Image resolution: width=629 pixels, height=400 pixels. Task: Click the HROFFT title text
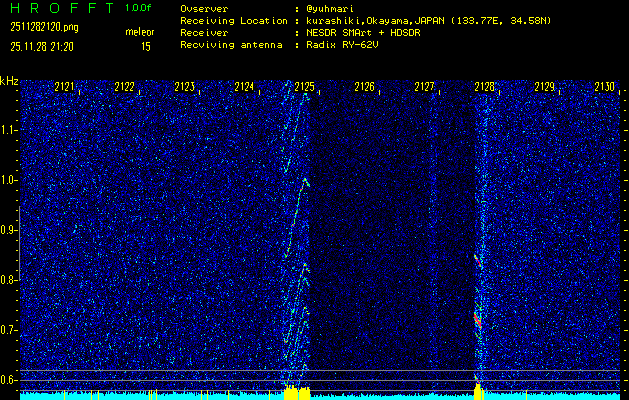pos(63,8)
